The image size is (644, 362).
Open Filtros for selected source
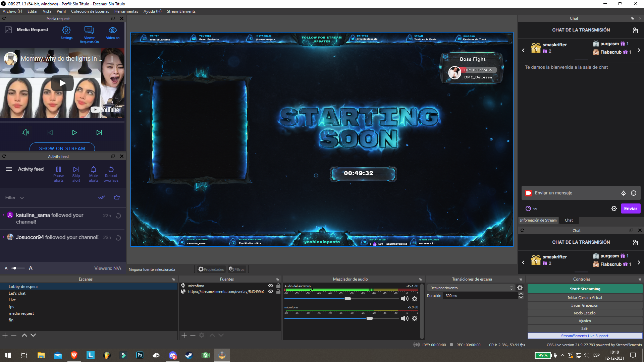pos(237,269)
